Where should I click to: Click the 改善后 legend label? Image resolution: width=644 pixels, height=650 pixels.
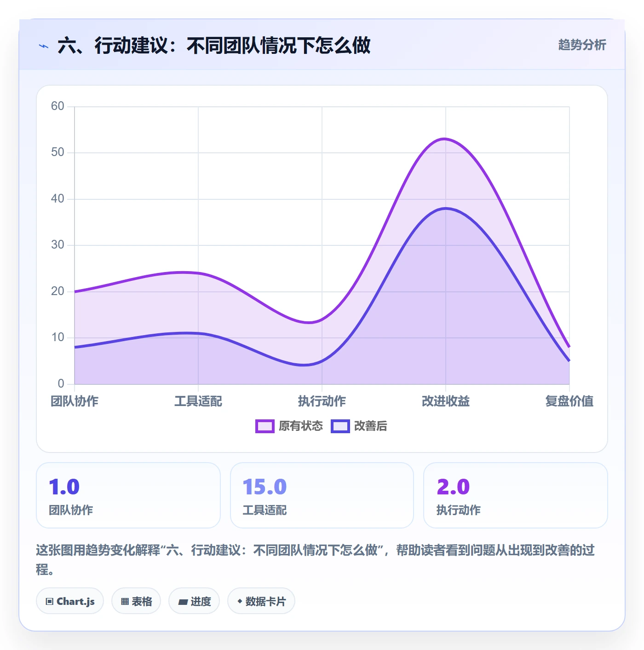pyautogui.click(x=371, y=426)
